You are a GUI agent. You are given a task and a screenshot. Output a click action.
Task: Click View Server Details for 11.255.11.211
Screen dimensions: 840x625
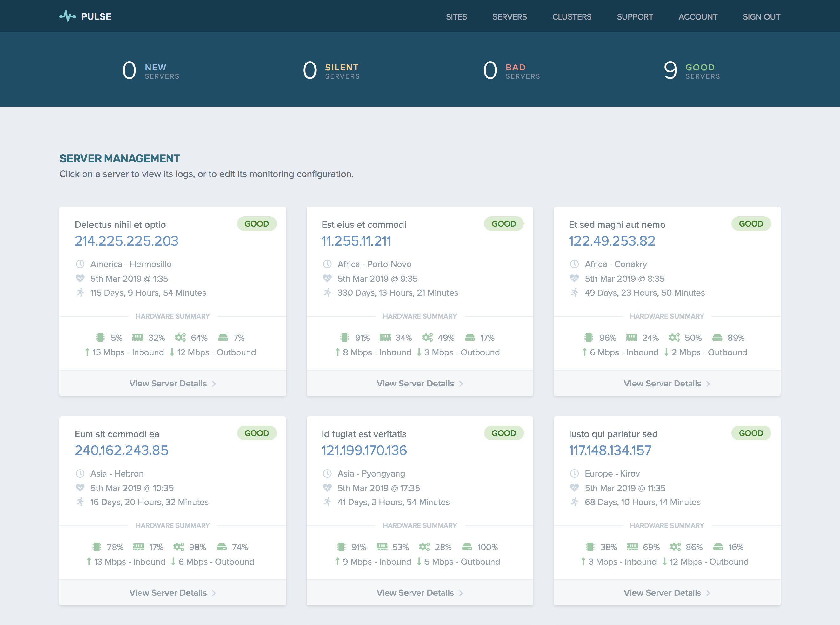415,384
